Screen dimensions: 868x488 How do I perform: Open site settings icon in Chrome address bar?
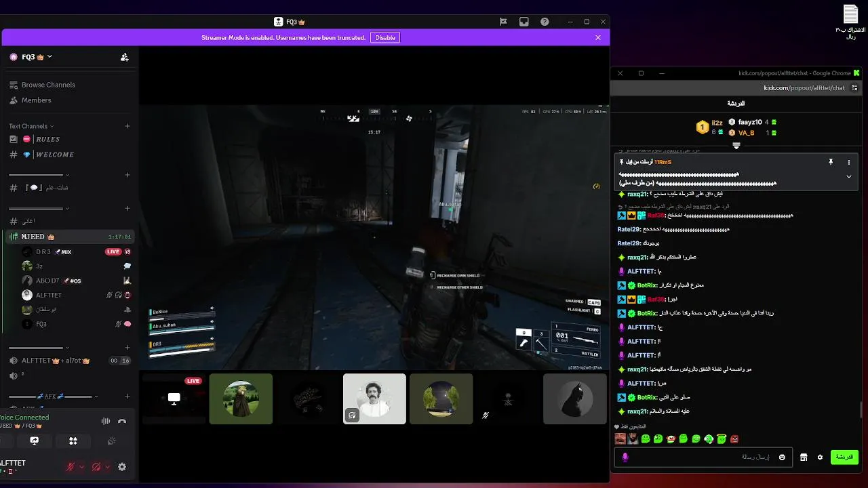pos(854,88)
